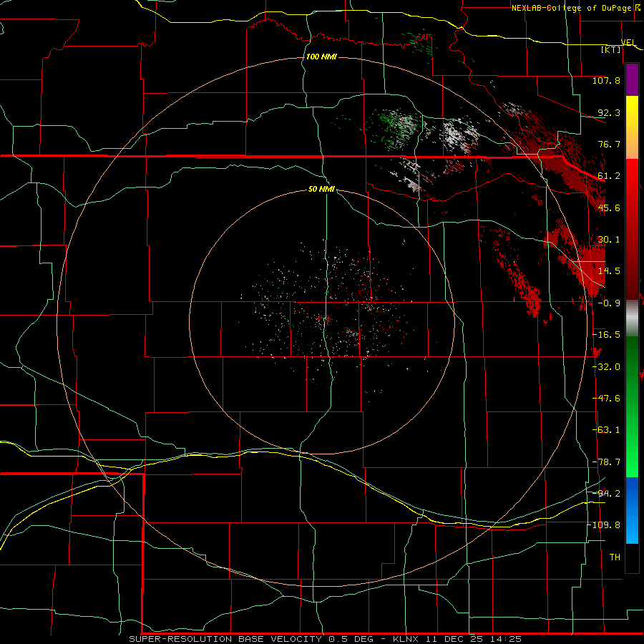
Task: Select the -32.0 scale value
Action: tap(606, 367)
